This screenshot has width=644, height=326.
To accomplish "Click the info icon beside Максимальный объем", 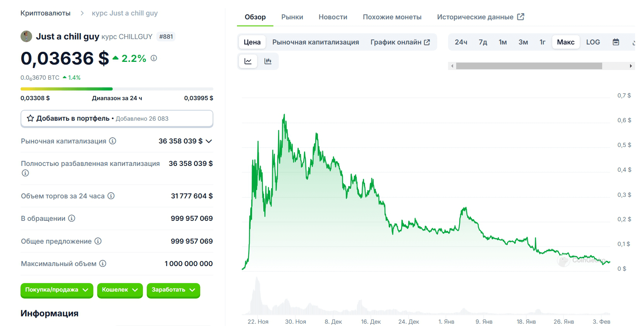I will (x=103, y=263).
